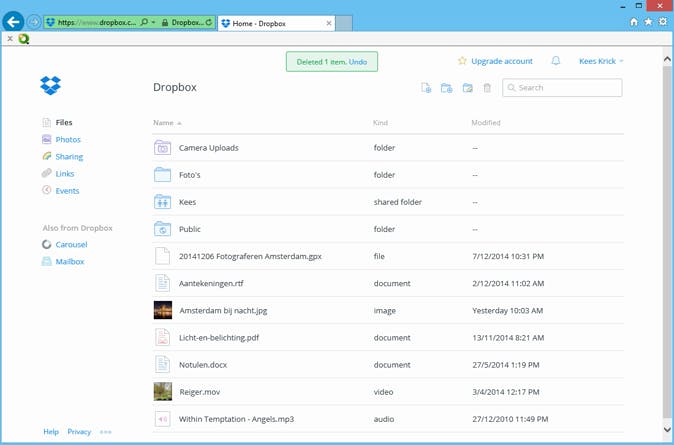Open the Mailbox link
This screenshot has height=445, width=674.
point(70,261)
